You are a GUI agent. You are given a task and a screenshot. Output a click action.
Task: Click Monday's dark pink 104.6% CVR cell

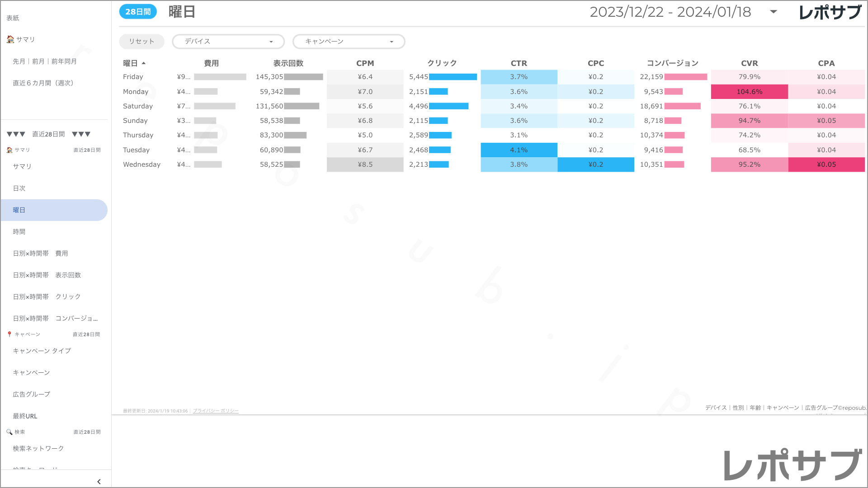click(x=749, y=92)
